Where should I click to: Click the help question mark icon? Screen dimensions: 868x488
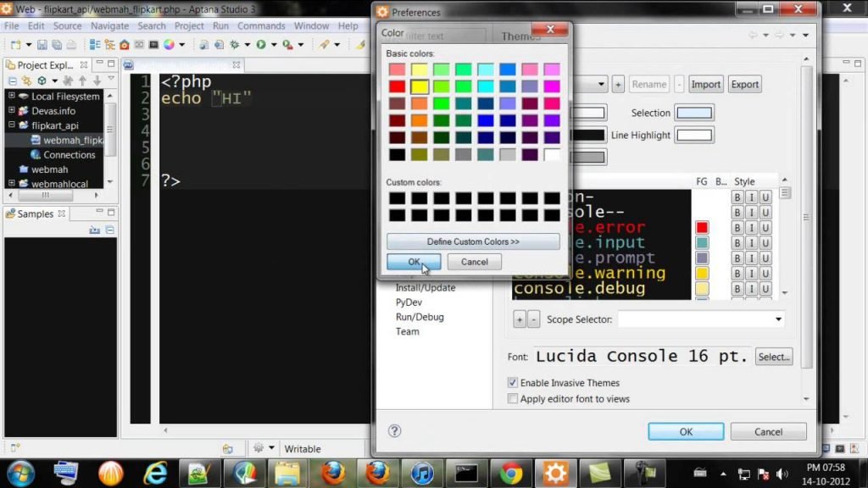pos(394,431)
